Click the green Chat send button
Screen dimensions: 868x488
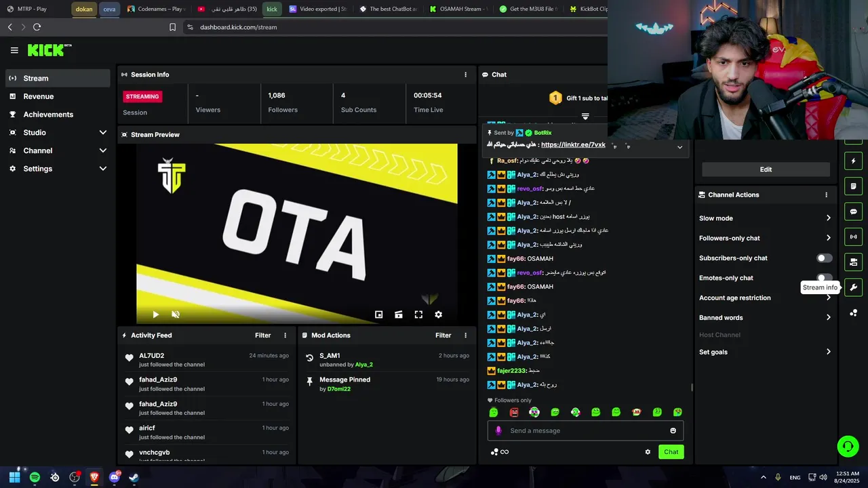671,452
